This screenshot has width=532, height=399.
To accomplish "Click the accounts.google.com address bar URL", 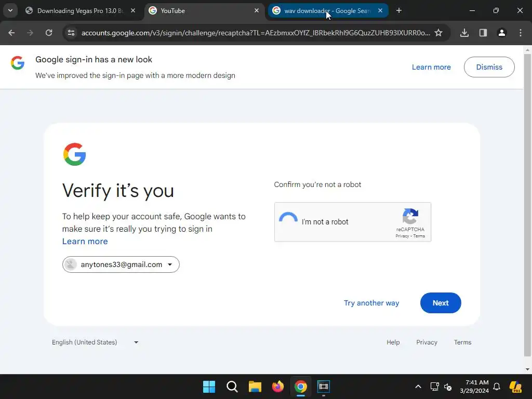I will [x=256, y=33].
